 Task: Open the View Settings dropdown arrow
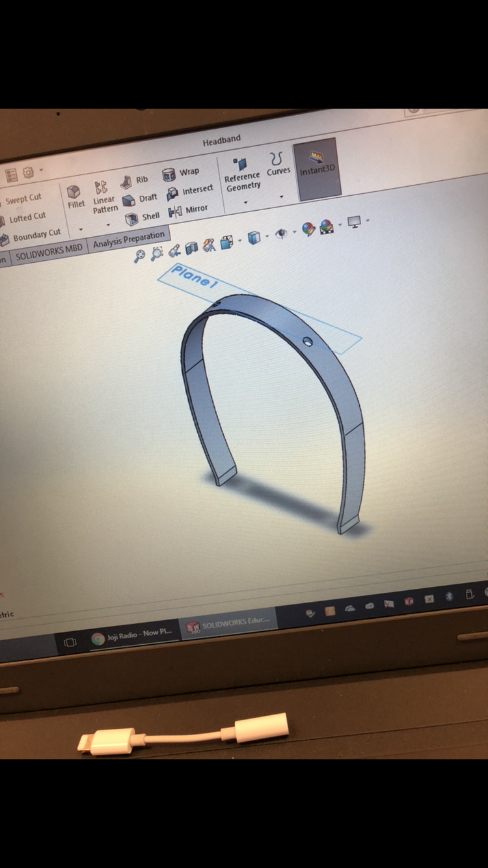368,220
